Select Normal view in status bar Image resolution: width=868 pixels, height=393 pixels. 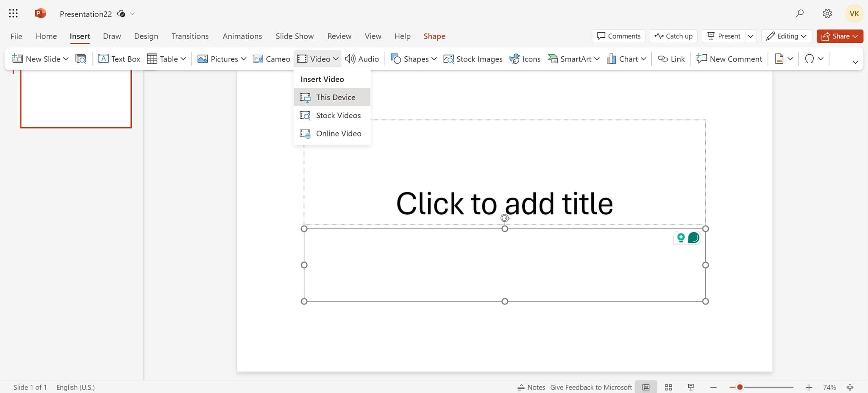coord(646,387)
